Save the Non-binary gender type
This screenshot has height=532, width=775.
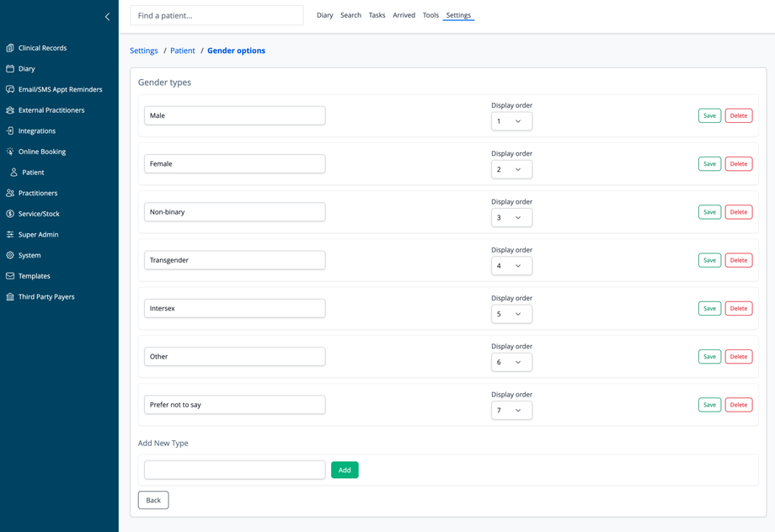[x=709, y=212]
